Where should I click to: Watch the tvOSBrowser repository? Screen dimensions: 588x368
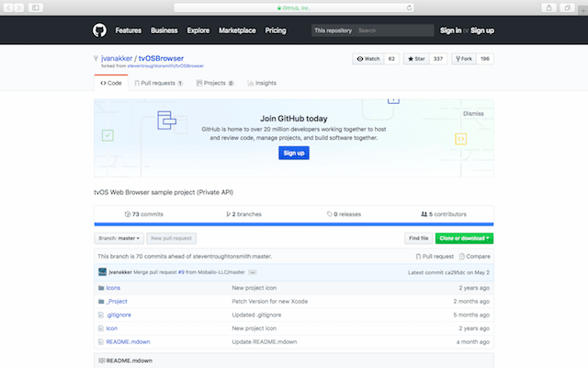pos(367,59)
